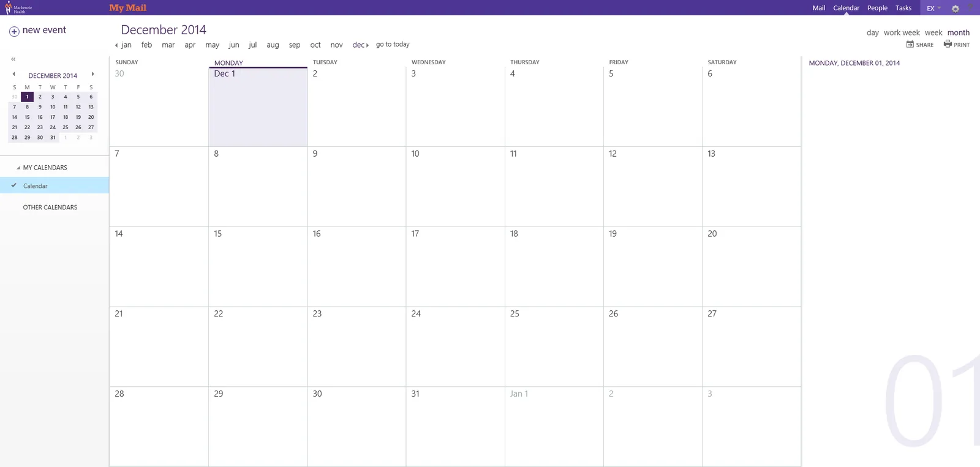The width and height of the screenshot is (980, 467).
Task: Select December 28 in the month grid
Action: coord(159,427)
